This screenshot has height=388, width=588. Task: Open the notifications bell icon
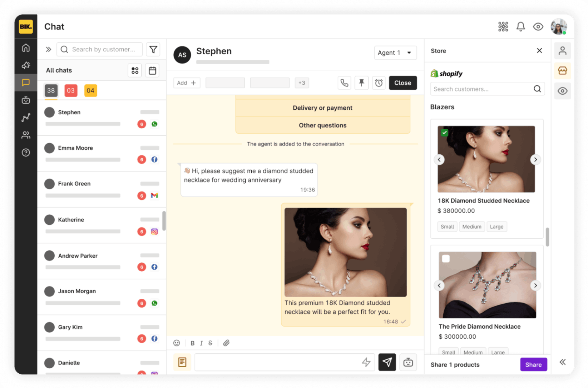[520, 27]
